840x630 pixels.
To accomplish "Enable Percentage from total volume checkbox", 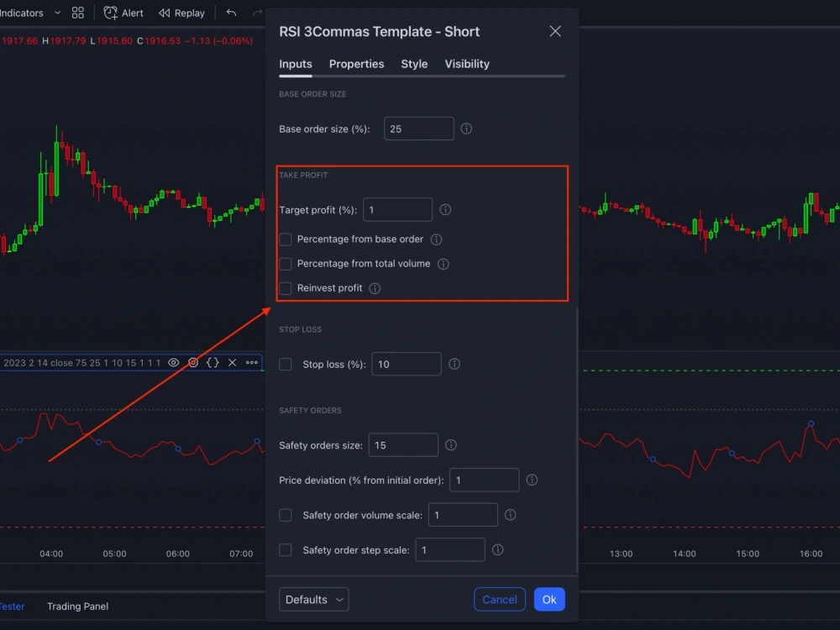I will (x=286, y=264).
